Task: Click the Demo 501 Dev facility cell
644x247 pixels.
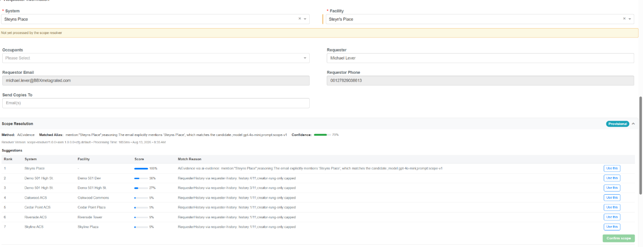Action: [x=88, y=178]
